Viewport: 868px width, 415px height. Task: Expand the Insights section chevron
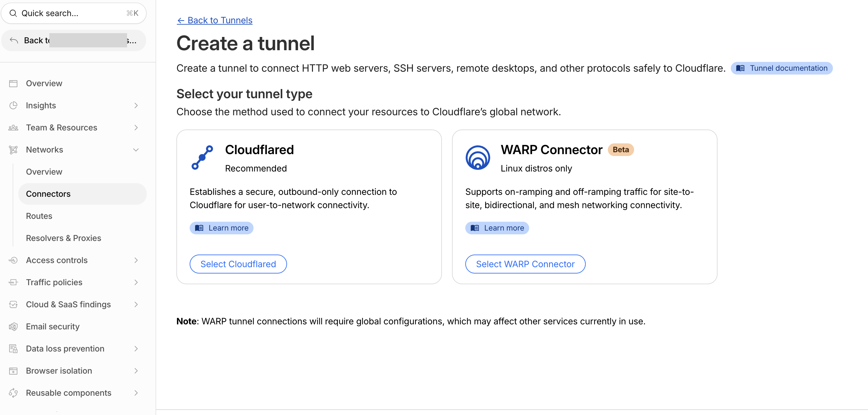coord(136,106)
